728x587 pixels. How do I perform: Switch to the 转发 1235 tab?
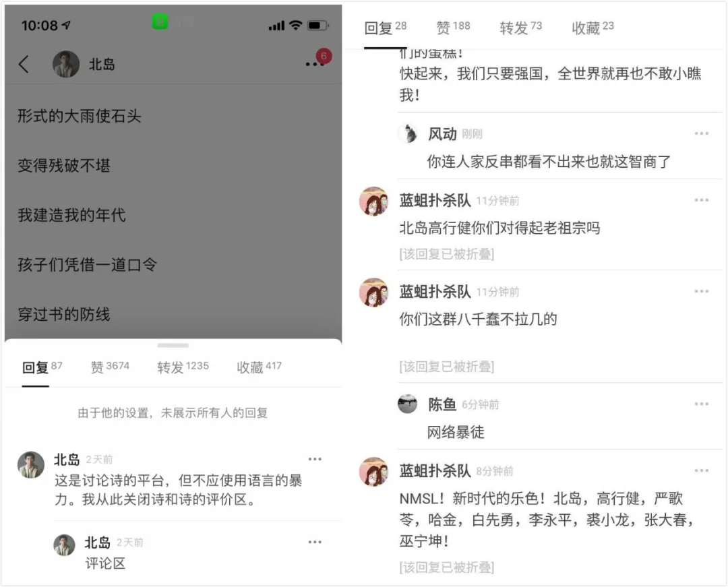click(183, 367)
